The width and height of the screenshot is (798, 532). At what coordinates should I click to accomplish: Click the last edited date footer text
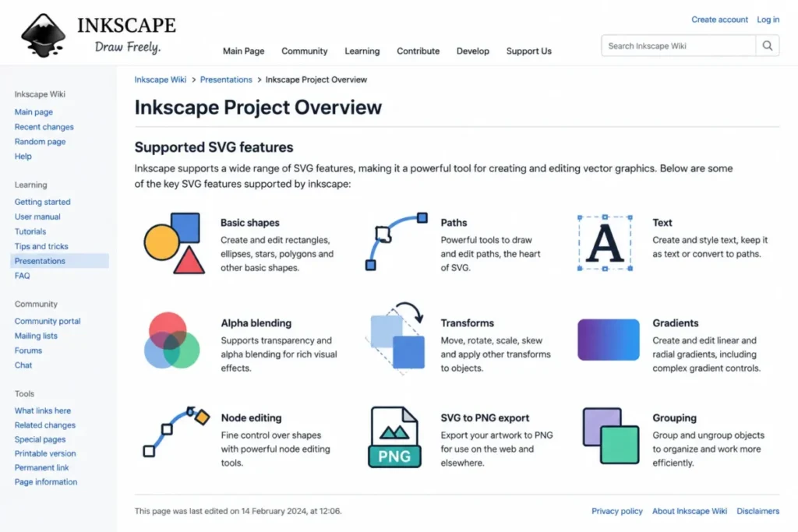click(238, 511)
